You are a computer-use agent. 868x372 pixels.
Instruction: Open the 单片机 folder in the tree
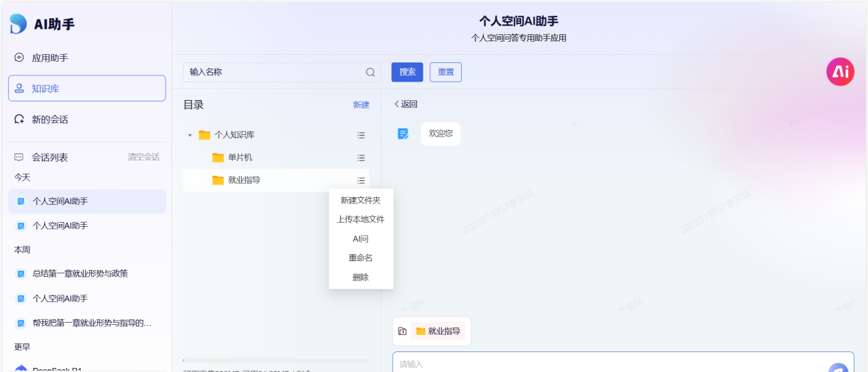click(x=240, y=158)
